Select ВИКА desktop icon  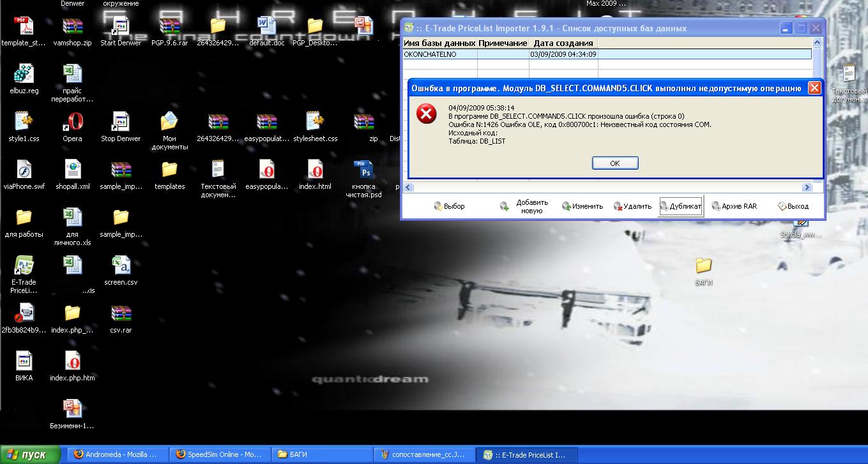coord(24,367)
